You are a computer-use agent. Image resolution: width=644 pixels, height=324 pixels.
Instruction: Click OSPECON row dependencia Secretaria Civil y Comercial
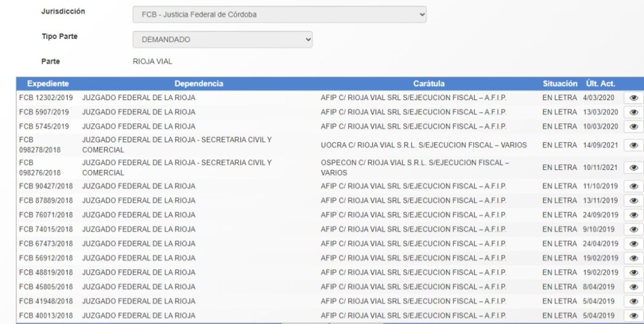[x=177, y=167]
